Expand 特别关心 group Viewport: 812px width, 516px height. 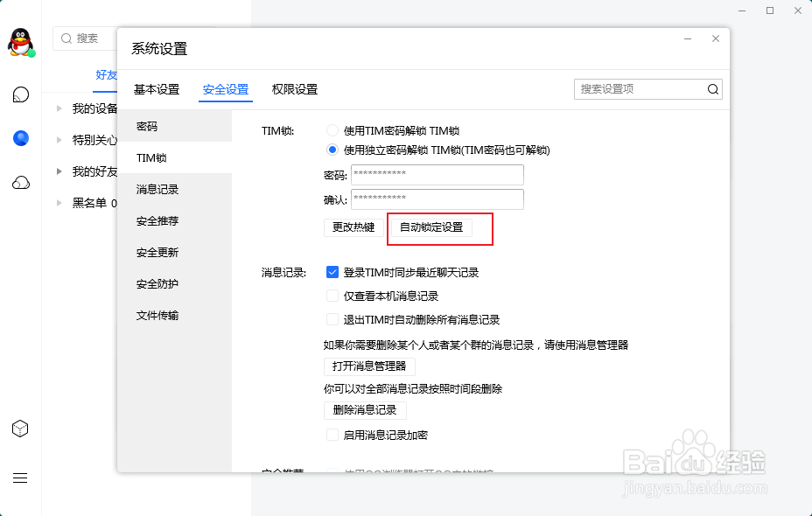pos(59,140)
